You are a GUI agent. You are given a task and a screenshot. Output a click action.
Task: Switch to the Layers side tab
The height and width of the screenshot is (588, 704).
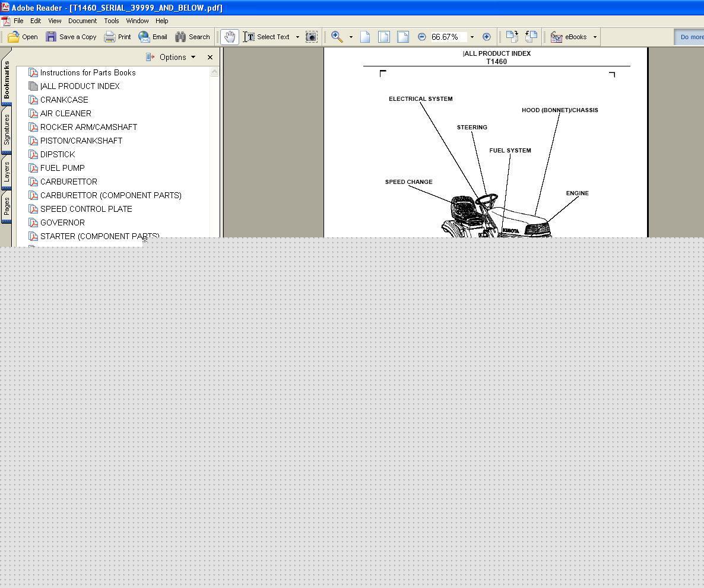7,172
